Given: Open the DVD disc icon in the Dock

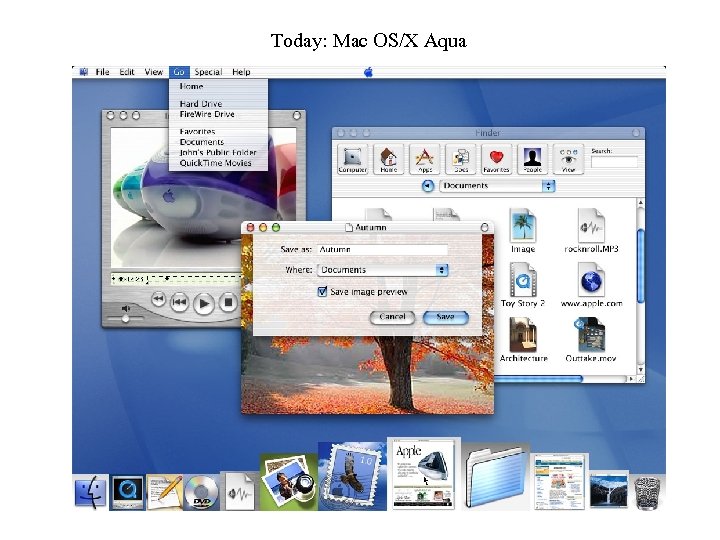Looking at the screenshot, I should [x=202, y=492].
